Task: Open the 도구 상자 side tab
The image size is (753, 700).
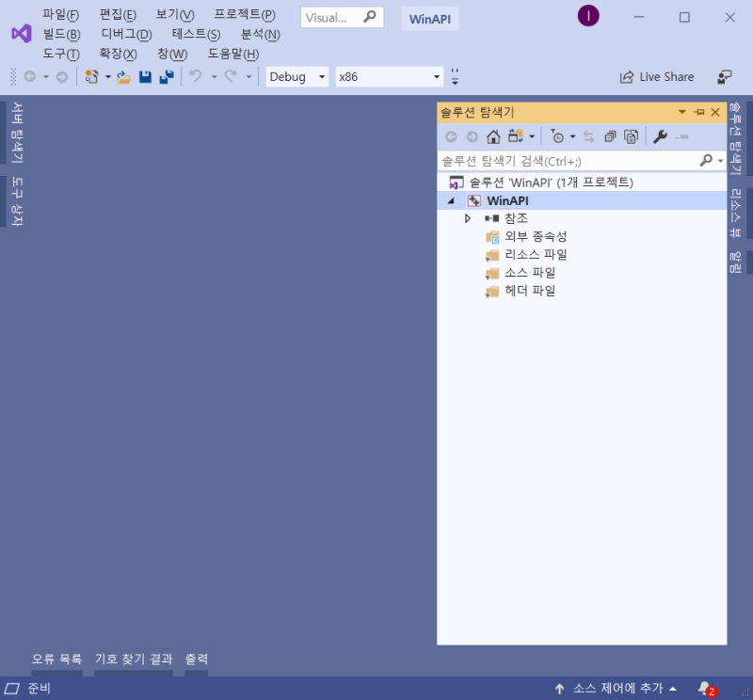Action: click(17, 201)
